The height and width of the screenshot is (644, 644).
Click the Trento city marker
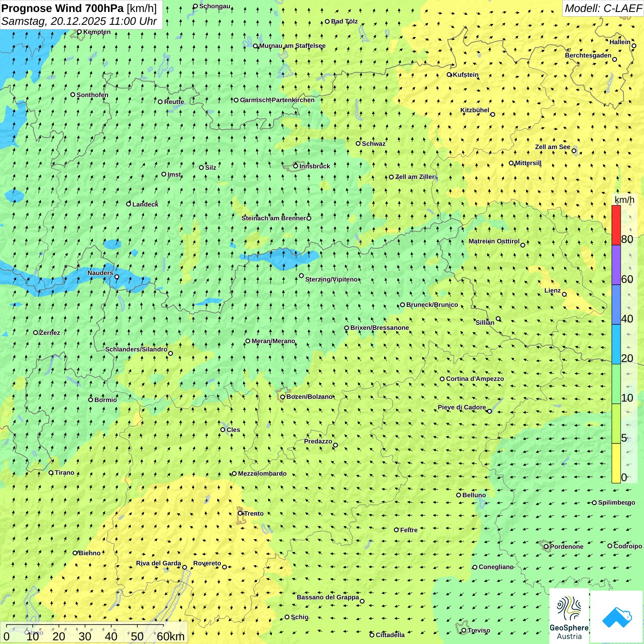point(240,513)
